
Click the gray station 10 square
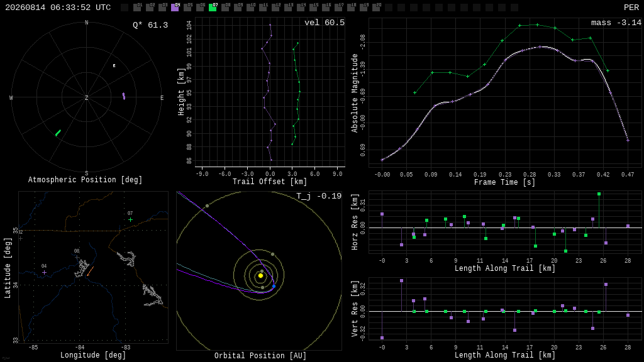pos(250,7)
